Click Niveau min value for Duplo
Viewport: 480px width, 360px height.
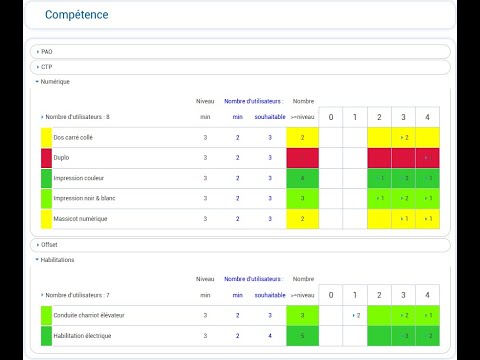pyautogui.click(x=205, y=158)
